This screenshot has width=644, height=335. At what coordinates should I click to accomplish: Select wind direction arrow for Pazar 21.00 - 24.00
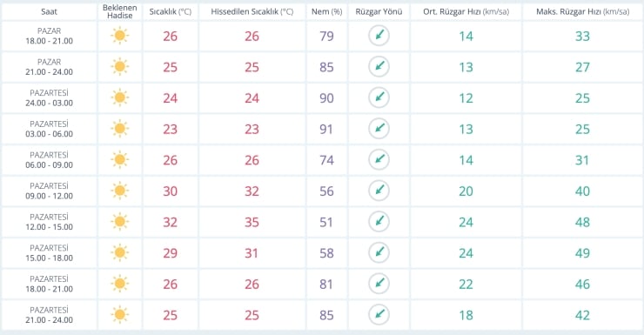click(x=379, y=66)
